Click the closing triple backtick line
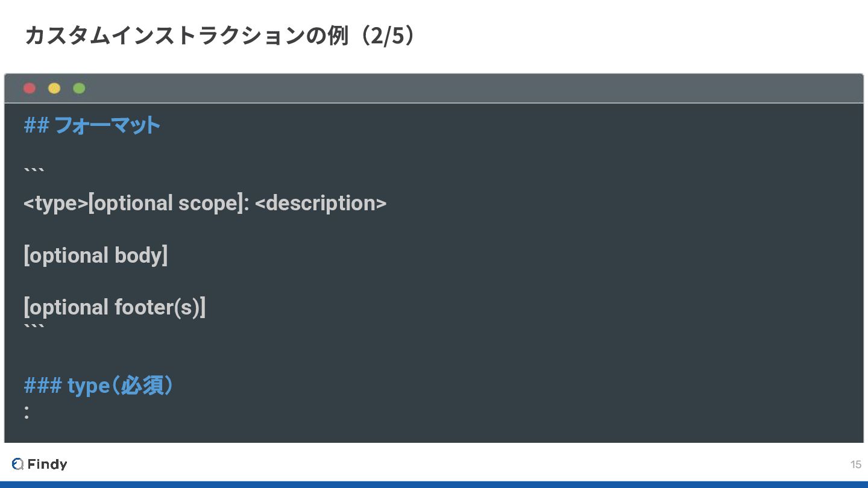Viewport: 868px width, 488px height. pyautogui.click(x=34, y=329)
